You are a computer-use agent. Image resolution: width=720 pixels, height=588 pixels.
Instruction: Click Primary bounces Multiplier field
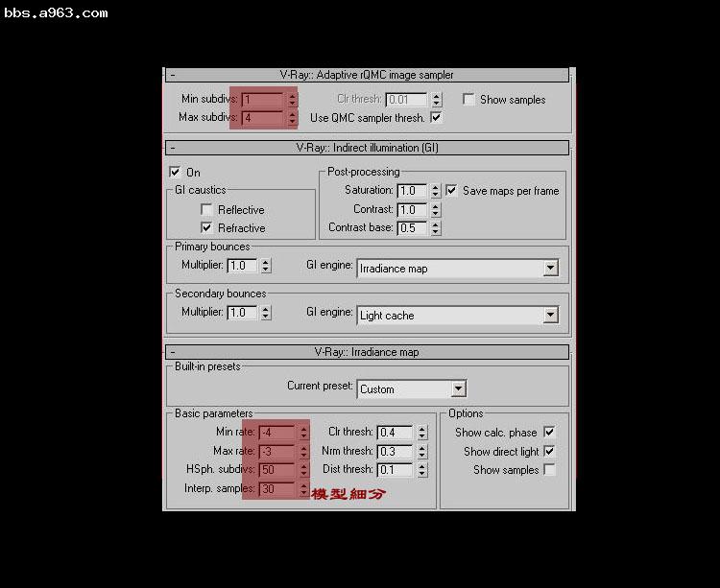242,266
